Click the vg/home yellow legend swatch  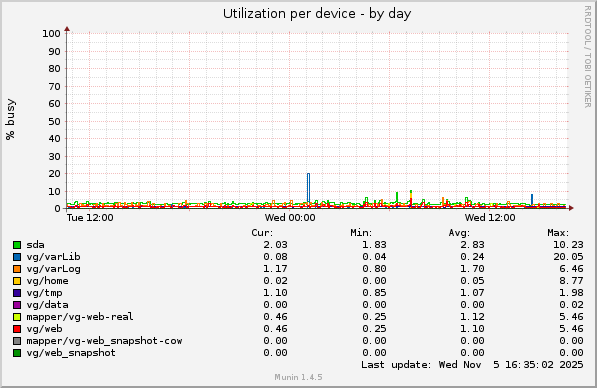(17, 281)
